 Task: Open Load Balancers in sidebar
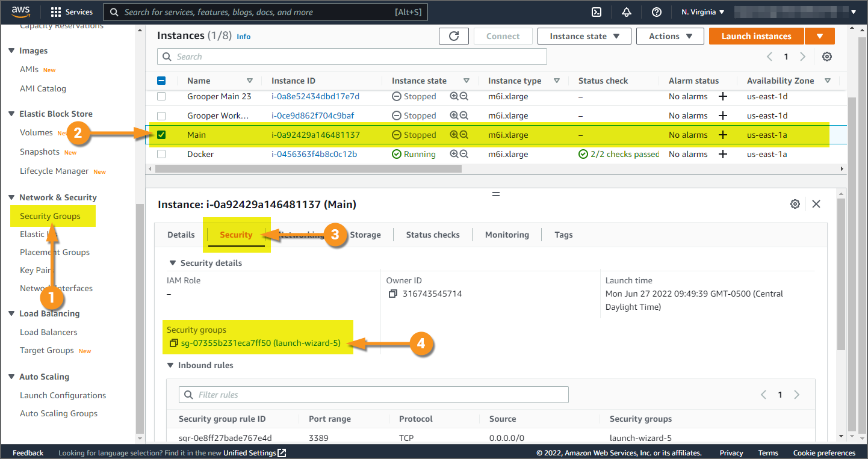point(49,332)
